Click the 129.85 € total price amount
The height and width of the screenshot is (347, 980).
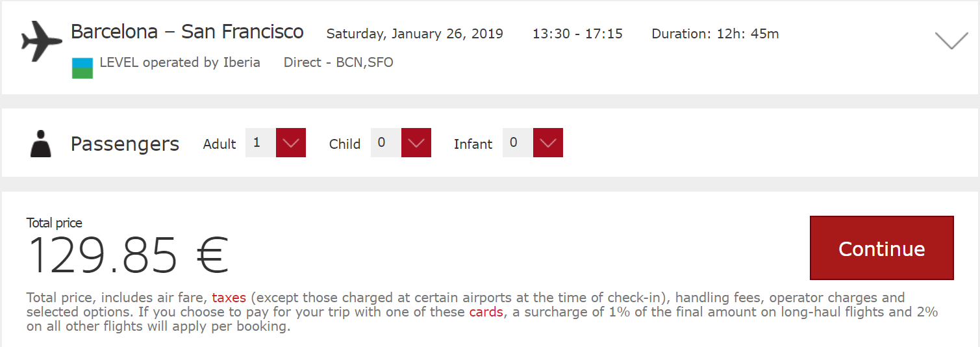pos(128,255)
